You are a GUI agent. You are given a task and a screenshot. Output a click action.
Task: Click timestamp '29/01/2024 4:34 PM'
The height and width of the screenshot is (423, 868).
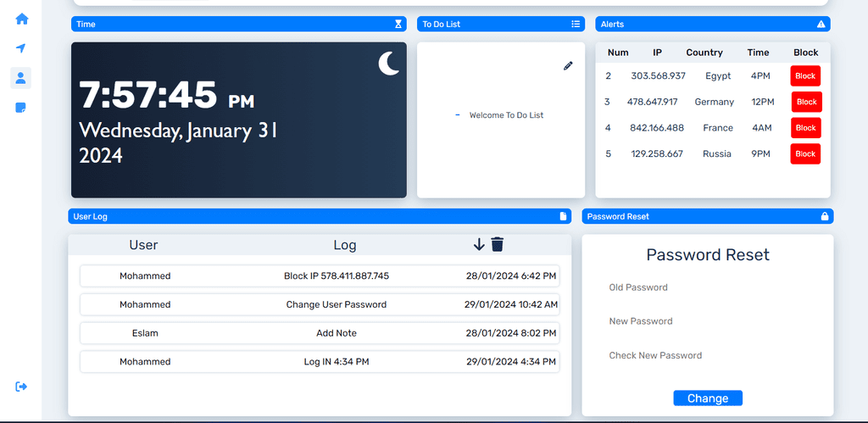[x=511, y=362]
